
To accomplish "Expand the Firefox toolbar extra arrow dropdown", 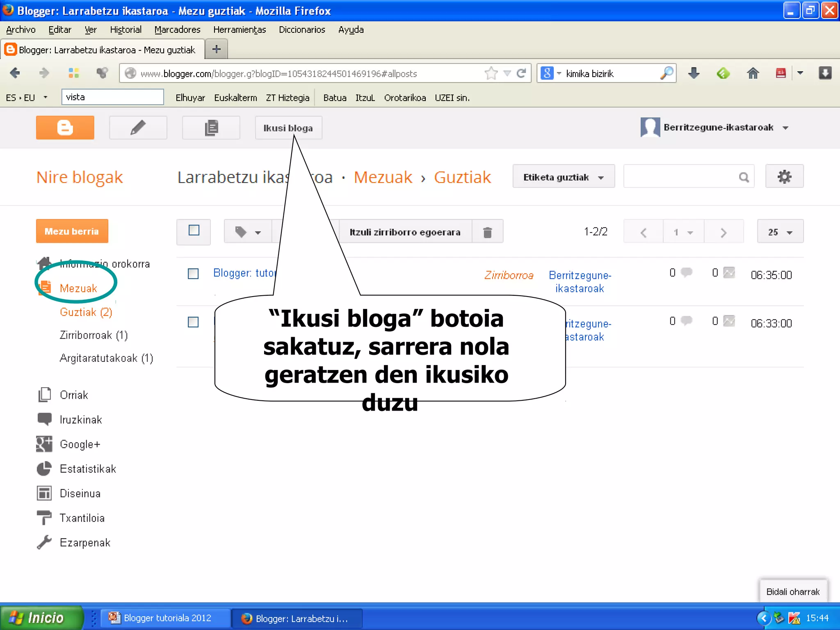I will coord(800,73).
